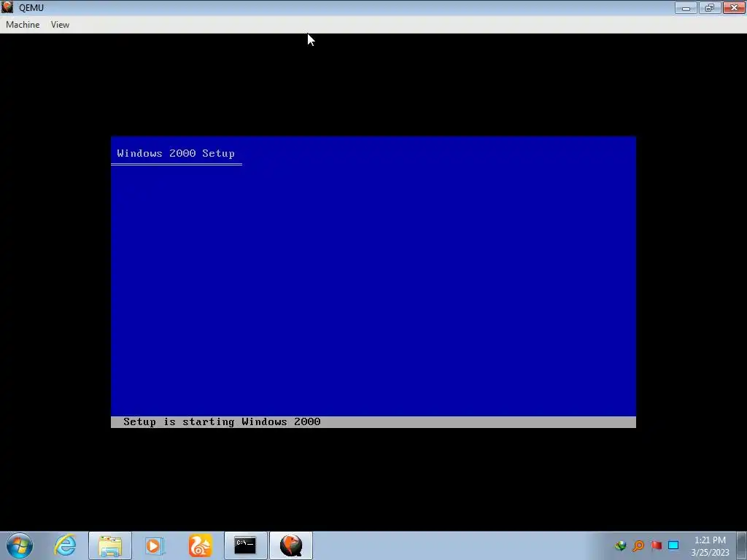This screenshot has height=560, width=747.
Task: Open the Machine menu in QEMU
Action: (23, 25)
